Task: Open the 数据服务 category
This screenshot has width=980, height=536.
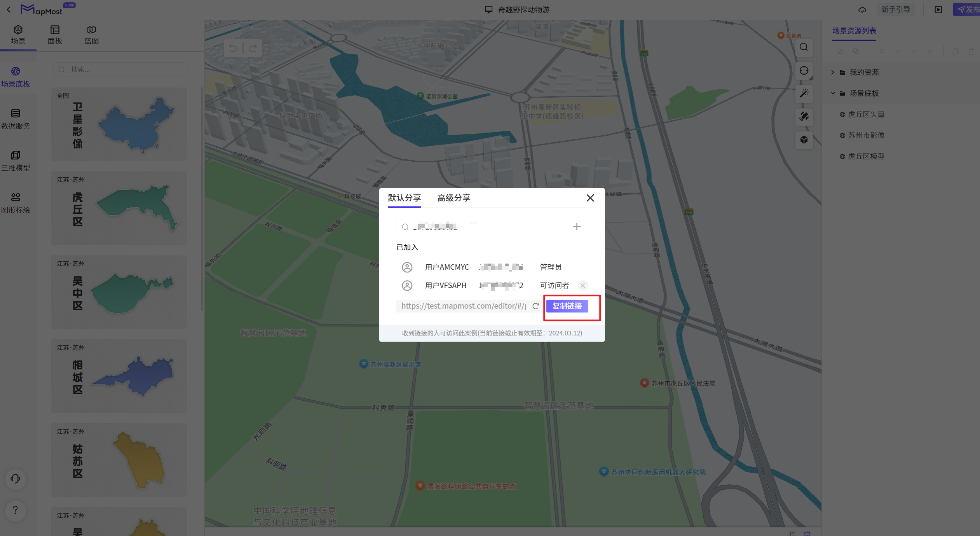Action: coord(16,119)
